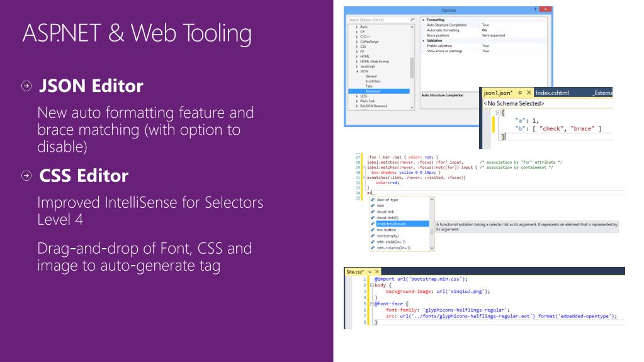
Task: Select Advanced under JSON options
Action: pyautogui.click(x=379, y=91)
